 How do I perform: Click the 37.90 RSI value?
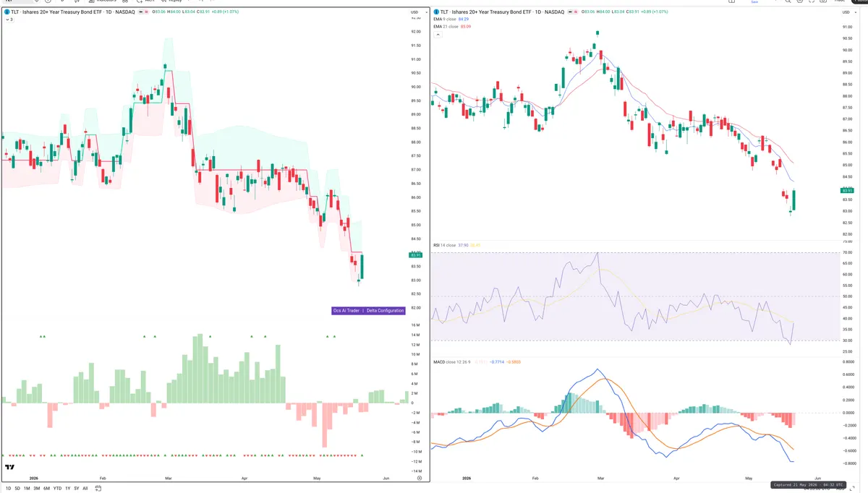[x=463, y=246]
